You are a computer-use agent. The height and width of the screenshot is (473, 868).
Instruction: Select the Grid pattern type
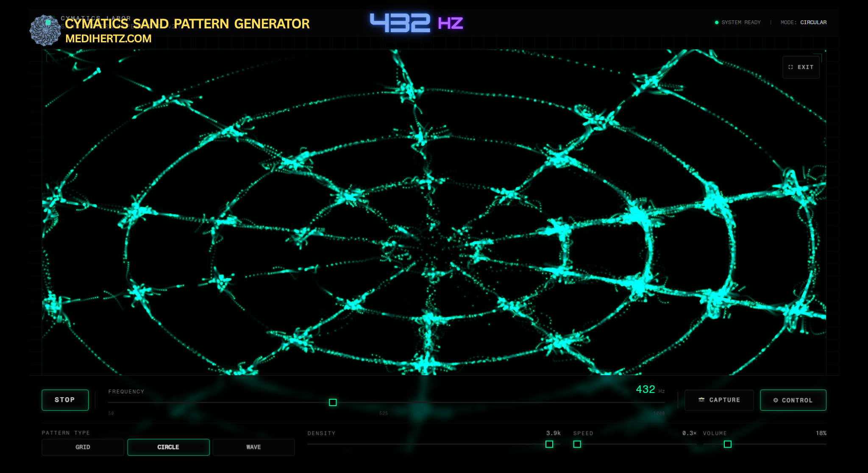click(83, 447)
